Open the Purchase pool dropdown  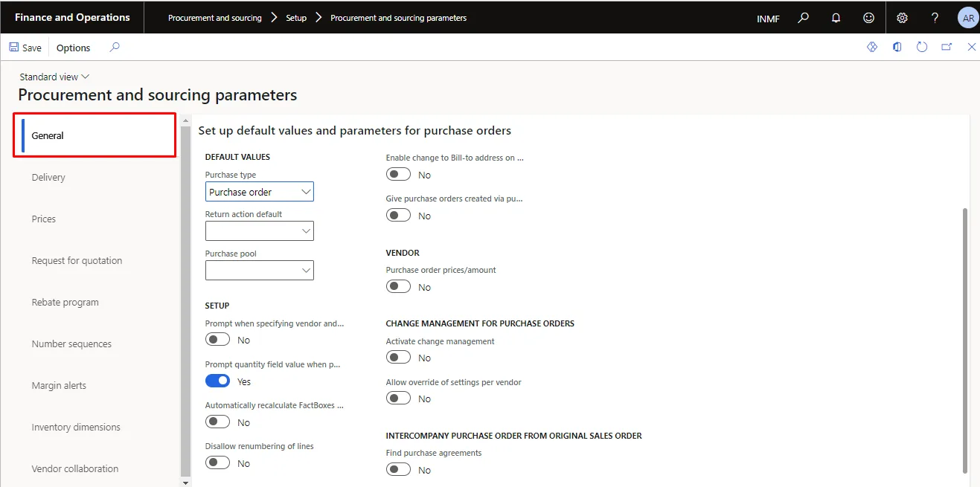pyautogui.click(x=260, y=271)
